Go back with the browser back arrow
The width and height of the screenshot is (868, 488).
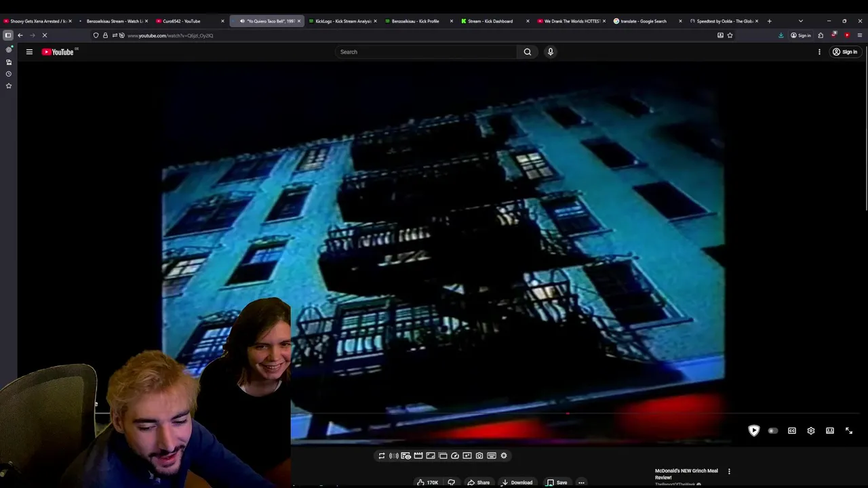(x=20, y=35)
